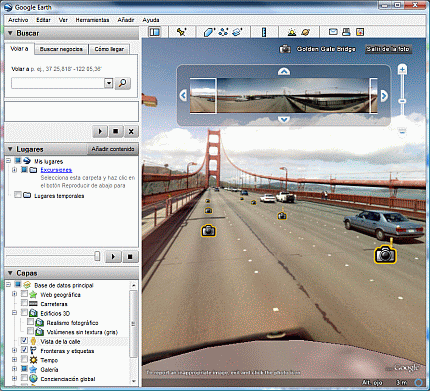
Task: Collapse the Lugares panel triangle
Action: tap(10, 149)
